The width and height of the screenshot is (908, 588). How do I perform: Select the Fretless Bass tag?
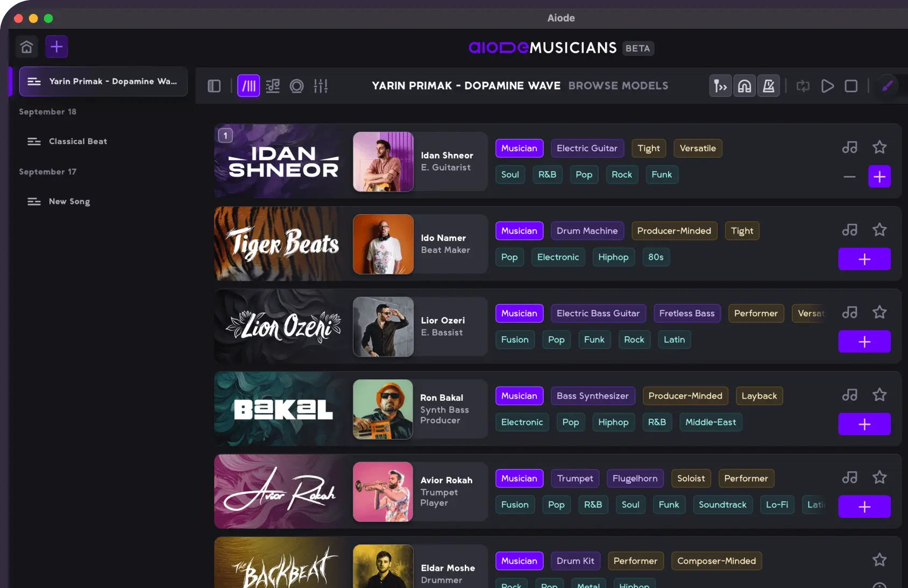[x=687, y=314]
